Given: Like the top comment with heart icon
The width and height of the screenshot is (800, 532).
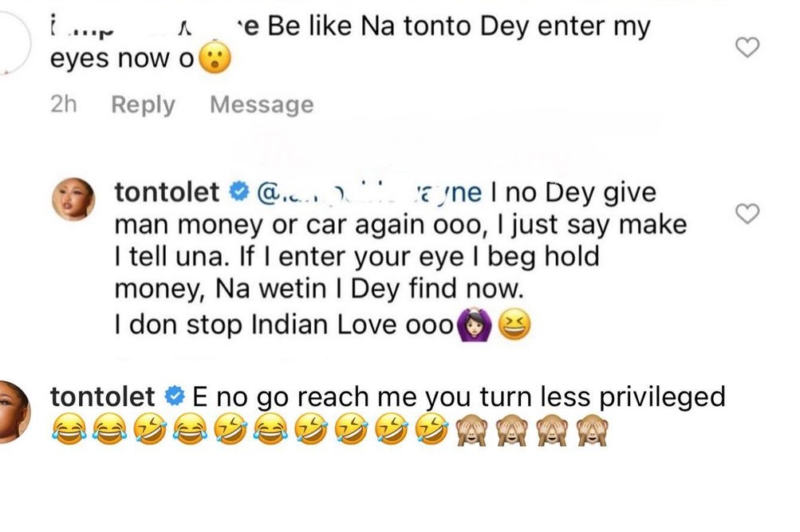Looking at the screenshot, I should point(747,49).
